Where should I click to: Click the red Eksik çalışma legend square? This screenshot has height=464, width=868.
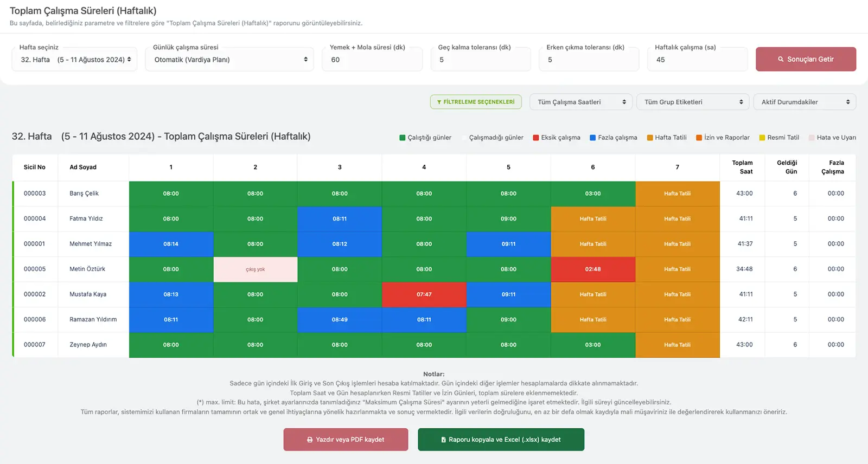click(x=536, y=138)
